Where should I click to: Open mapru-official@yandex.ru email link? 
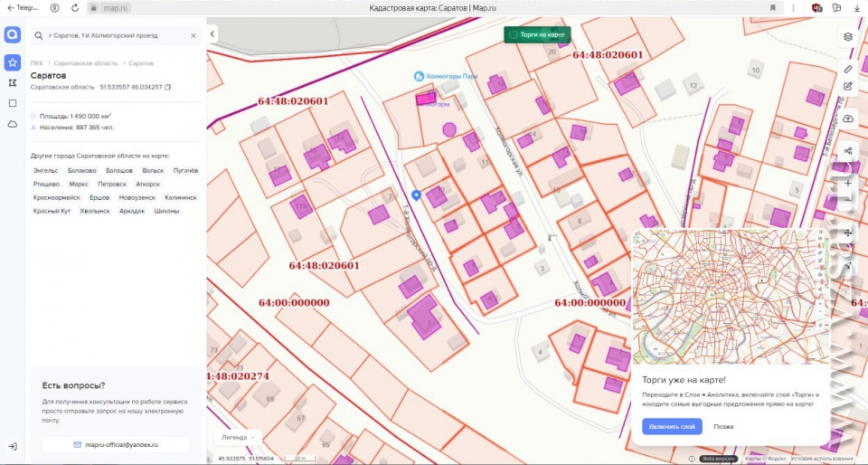pos(116,445)
